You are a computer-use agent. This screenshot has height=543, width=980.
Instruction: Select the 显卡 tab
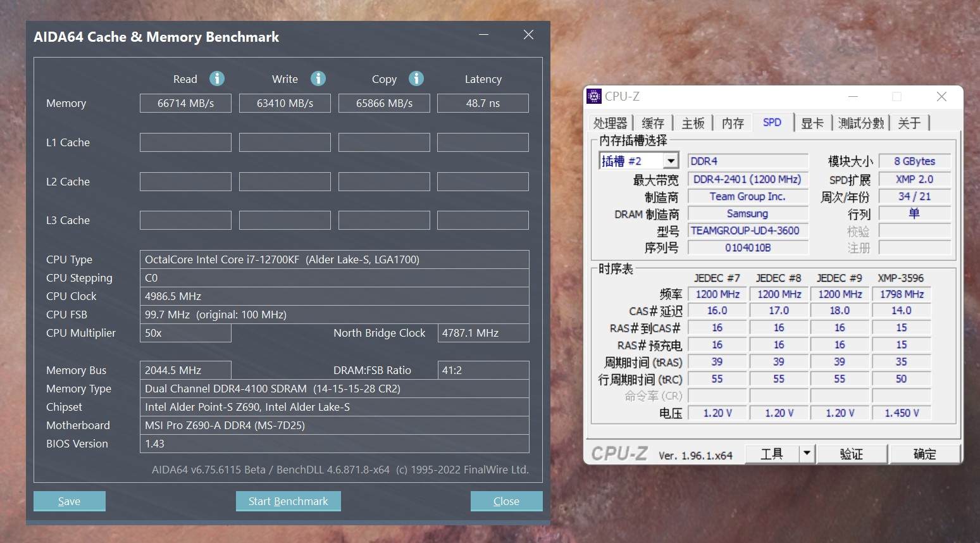coord(812,123)
